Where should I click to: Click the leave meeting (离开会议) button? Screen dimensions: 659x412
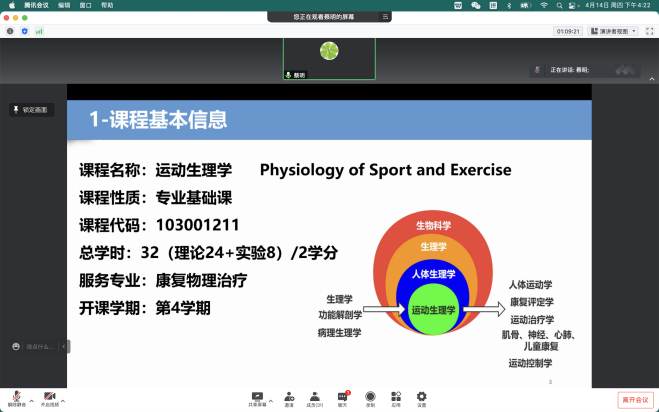[x=635, y=399]
